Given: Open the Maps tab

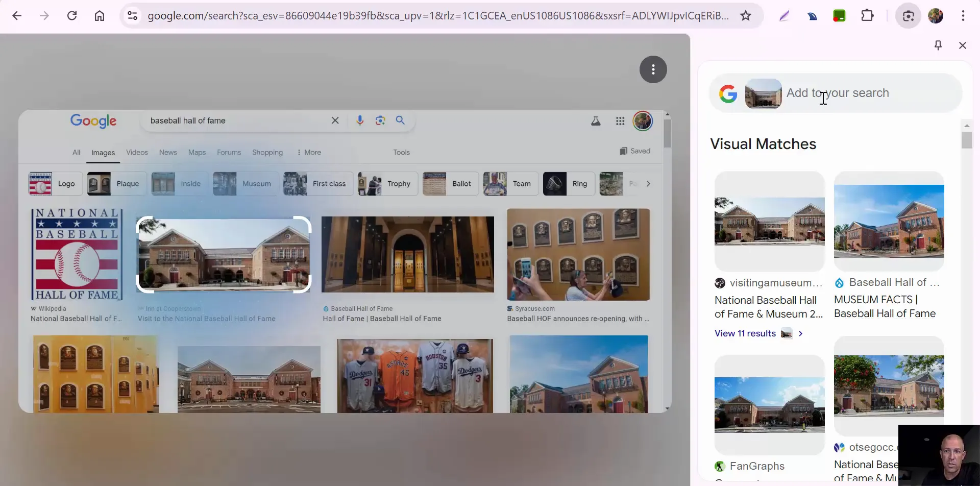Looking at the screenshot, I should click(x=197, y=152).
